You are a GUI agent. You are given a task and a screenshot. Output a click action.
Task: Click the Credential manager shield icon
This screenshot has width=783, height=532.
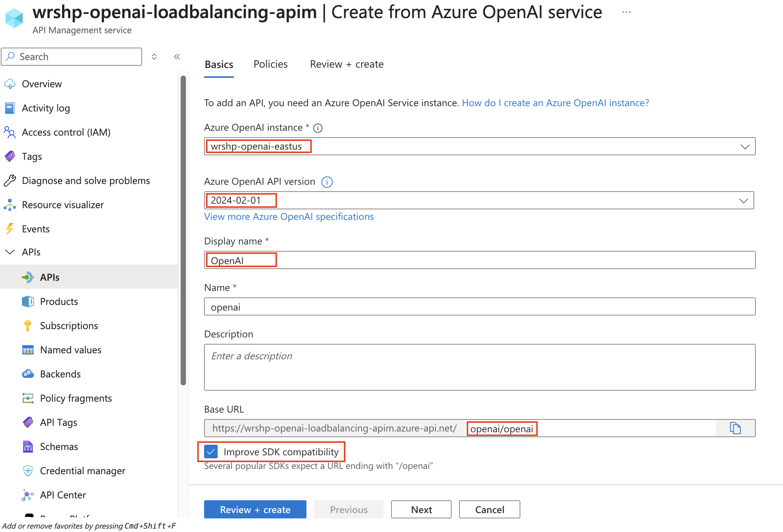click(28, 471)
